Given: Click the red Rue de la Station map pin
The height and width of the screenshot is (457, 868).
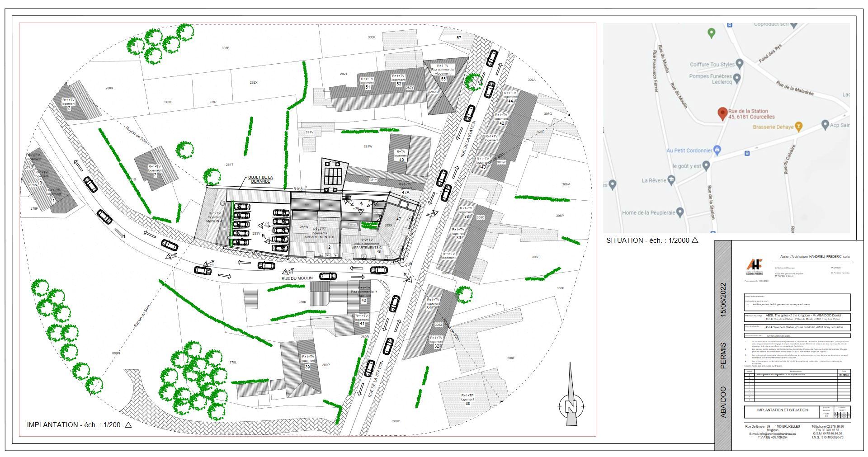Looking at the screenshot, I should click(x=722, y=113).
